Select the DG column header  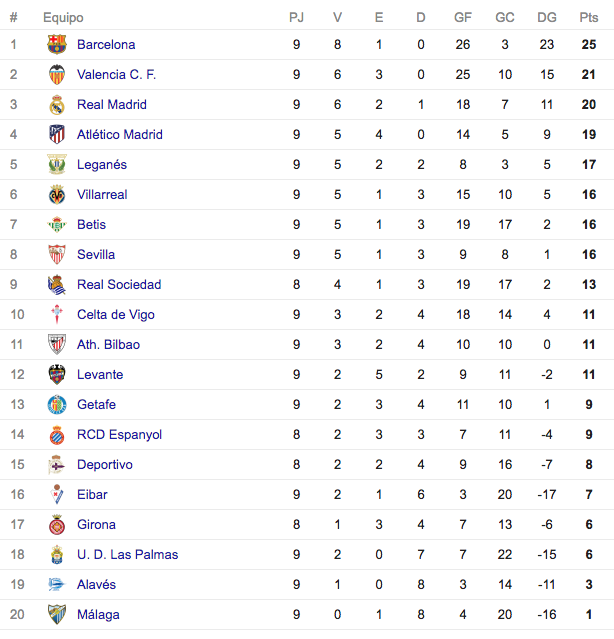point(547,18)
